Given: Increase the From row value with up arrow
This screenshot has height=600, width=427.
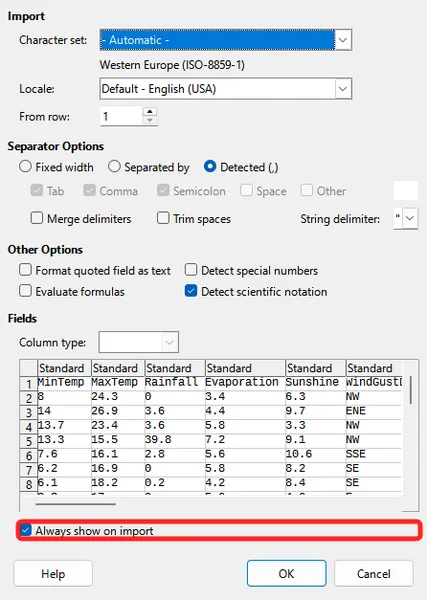Looking at the screenshot, I should tap(150, 111).
